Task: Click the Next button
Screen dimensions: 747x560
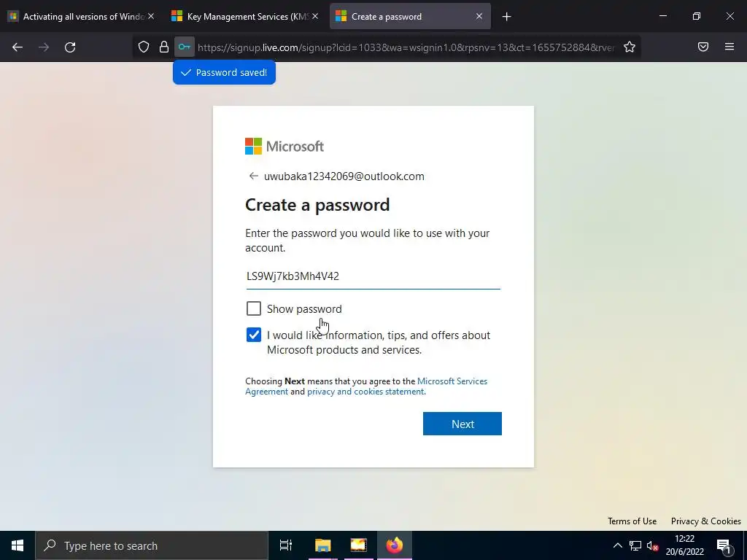Action: (x=462, y=424)
